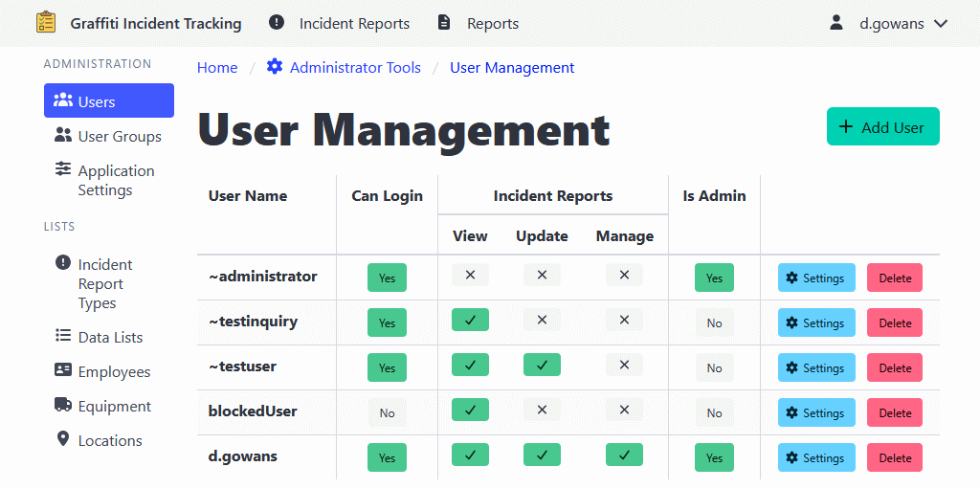Toggle Update permission for d.gowans
This screenshot has height=489, width=980.
pos(542,455)
